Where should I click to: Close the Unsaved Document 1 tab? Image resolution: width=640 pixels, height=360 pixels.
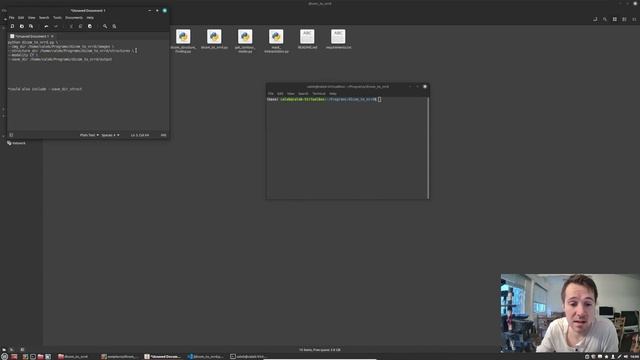click(x=52, y=36)
